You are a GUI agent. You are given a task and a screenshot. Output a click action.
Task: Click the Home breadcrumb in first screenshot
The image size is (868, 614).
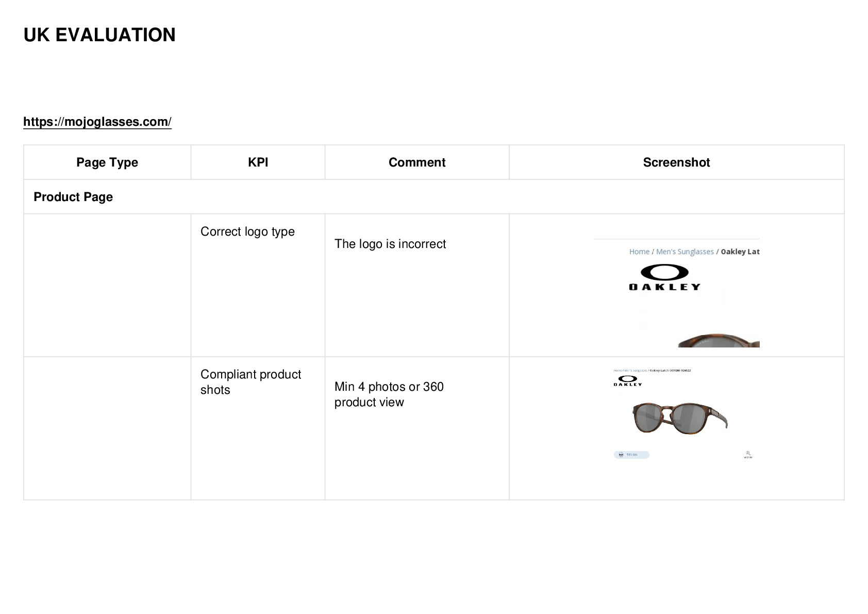tap(639, 252)
